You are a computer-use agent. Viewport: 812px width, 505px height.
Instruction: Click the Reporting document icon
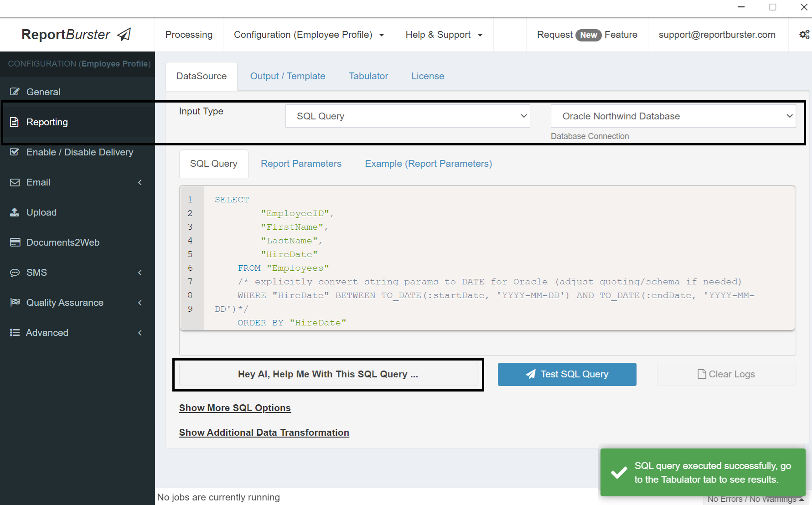pos(14,122)
